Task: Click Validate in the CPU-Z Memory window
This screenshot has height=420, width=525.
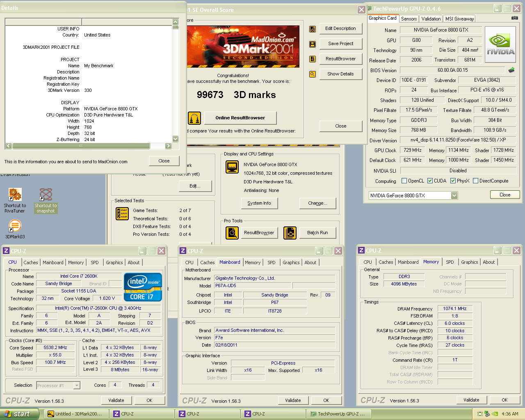Action: [x=471, y=400]
